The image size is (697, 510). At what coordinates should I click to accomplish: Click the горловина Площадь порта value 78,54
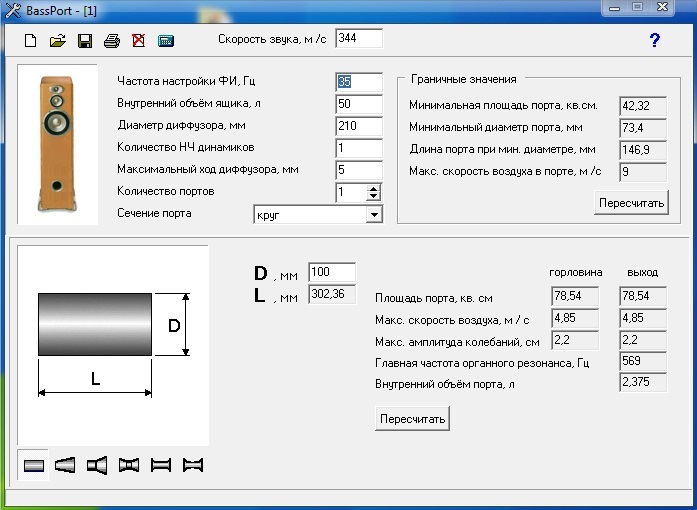click(575, 296)
